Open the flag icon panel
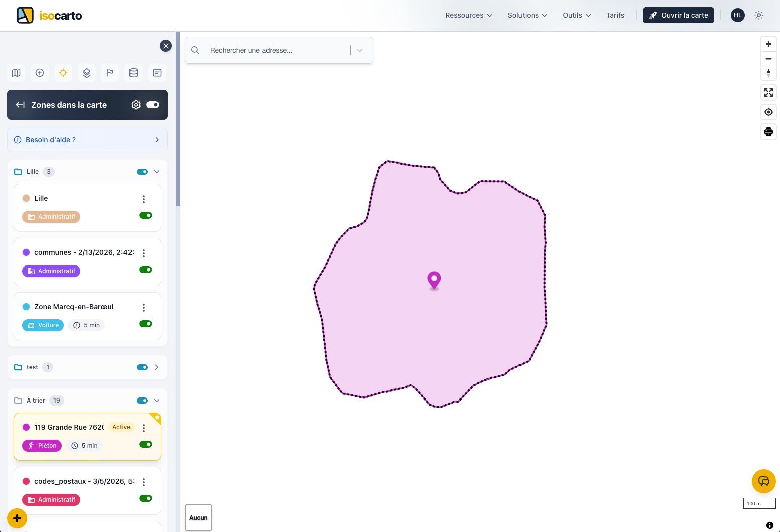The image size is (780, 532). (x=110, y=73)
